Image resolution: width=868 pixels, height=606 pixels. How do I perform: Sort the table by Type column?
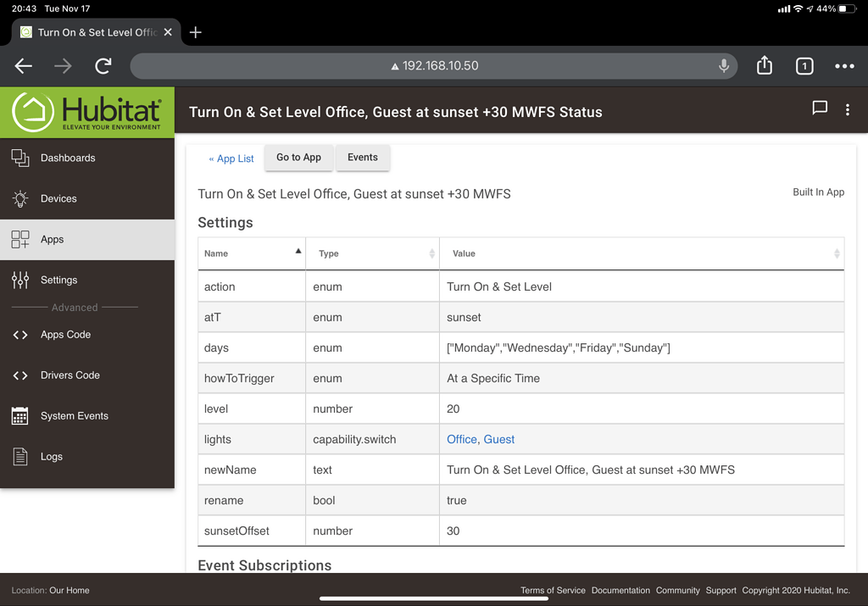point(371,253)
